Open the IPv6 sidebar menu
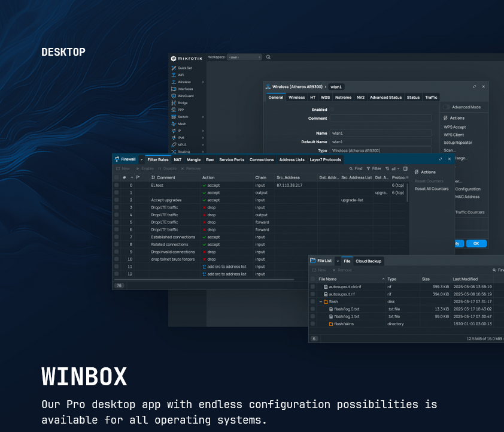This screenshot has height=432, width=504. click(x=178, y=138)
